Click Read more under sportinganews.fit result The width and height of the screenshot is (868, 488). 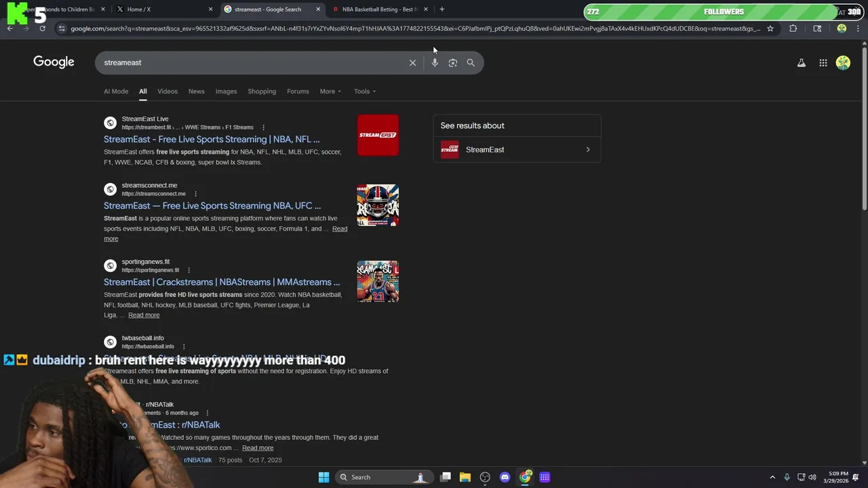[x=144, y=315]
